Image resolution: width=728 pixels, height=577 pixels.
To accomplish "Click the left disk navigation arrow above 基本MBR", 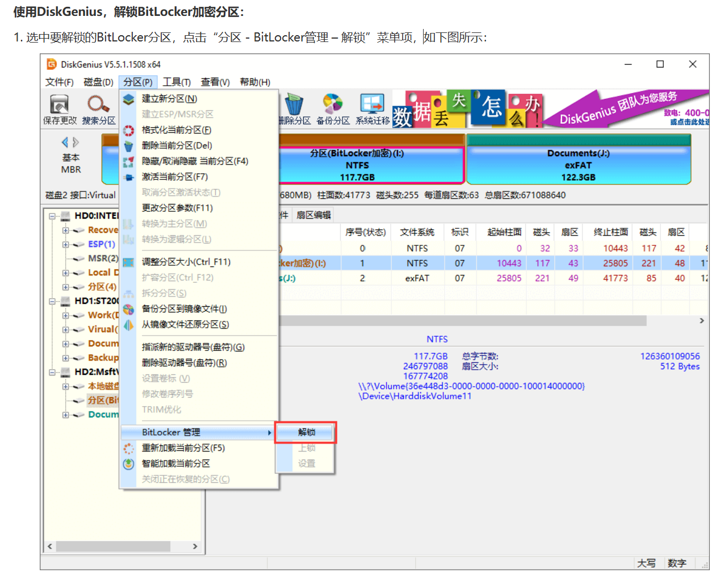I will pyautogui.click(x=65, y=142).
